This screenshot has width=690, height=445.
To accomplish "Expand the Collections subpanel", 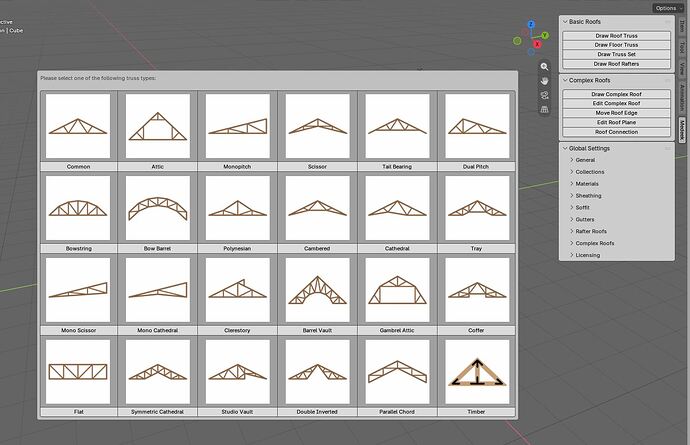I will tap(572, 172).
